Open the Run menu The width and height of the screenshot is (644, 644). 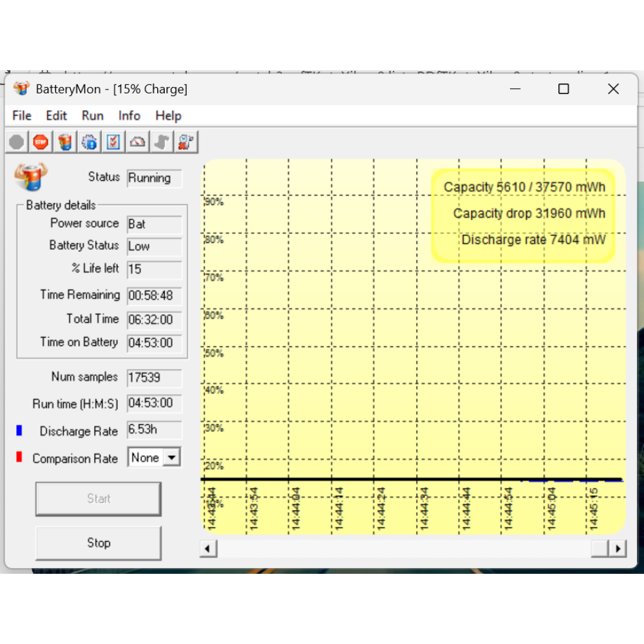(x=93, y=116)
